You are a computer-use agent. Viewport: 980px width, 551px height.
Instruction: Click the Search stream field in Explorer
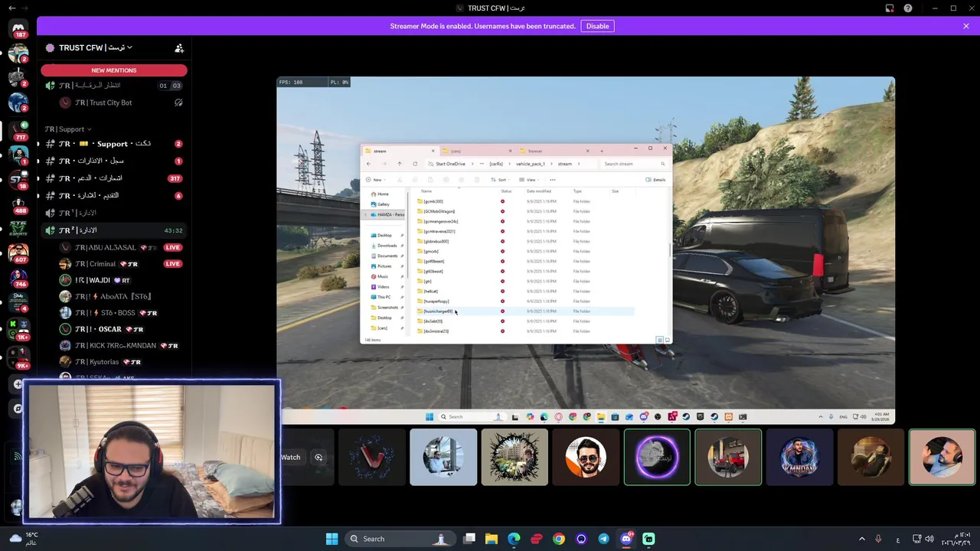point(633,164)
